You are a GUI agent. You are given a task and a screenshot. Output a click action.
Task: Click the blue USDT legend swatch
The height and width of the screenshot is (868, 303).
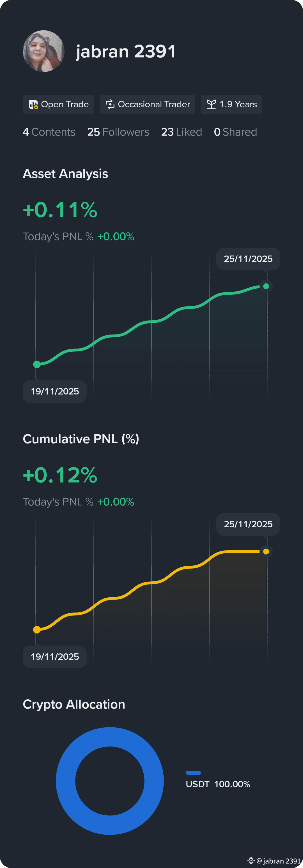193,773
